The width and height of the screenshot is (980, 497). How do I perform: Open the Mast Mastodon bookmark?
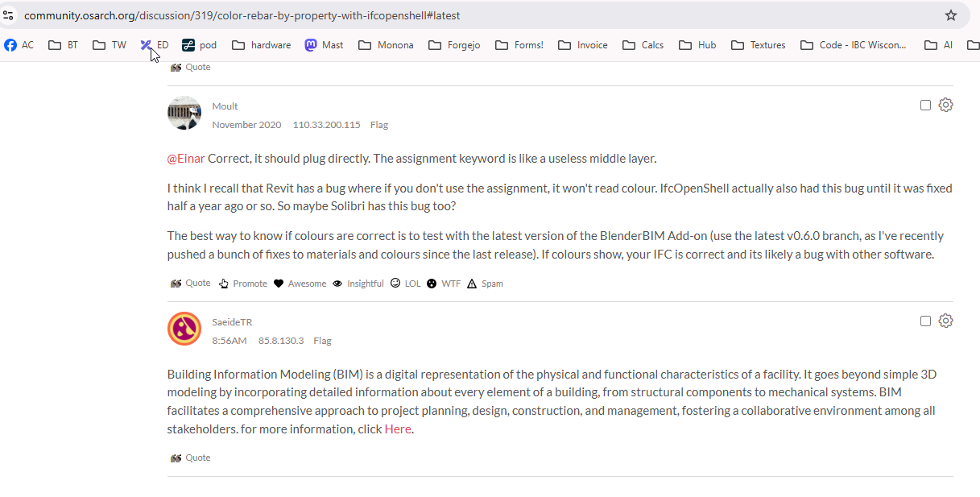325,45
